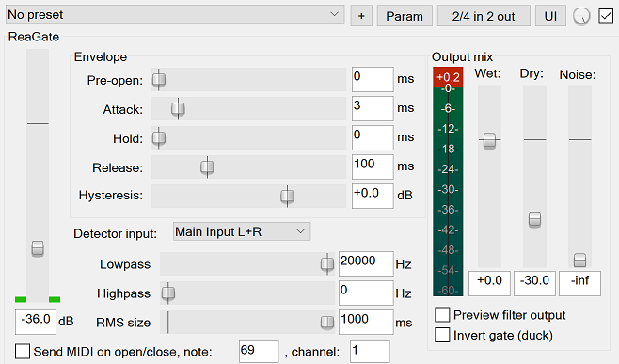Click the Release field showing 100

(x=373, y=167)
